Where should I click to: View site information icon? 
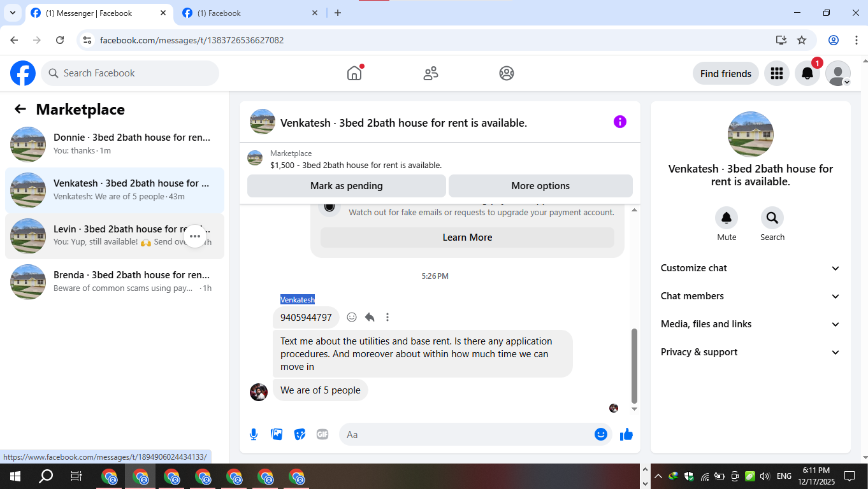(88, 40)
